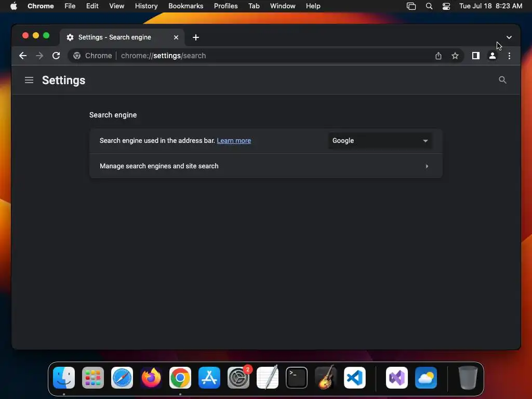Open Control Center in menu bar

click(x=446, y=6)
